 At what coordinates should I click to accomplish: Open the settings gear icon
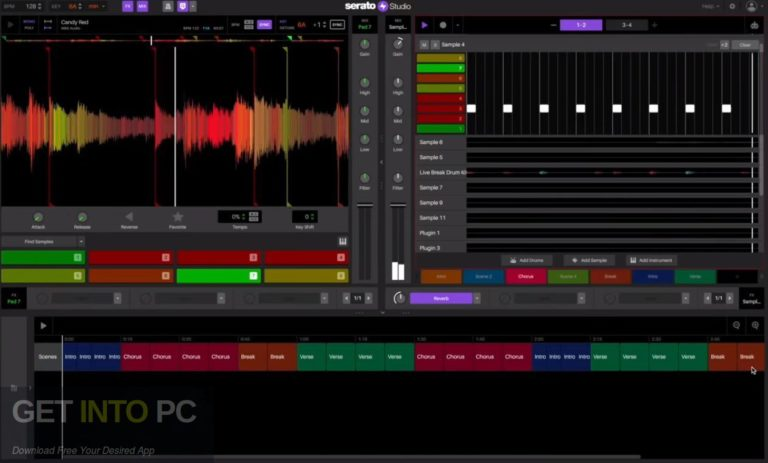(x=732, y=6)
